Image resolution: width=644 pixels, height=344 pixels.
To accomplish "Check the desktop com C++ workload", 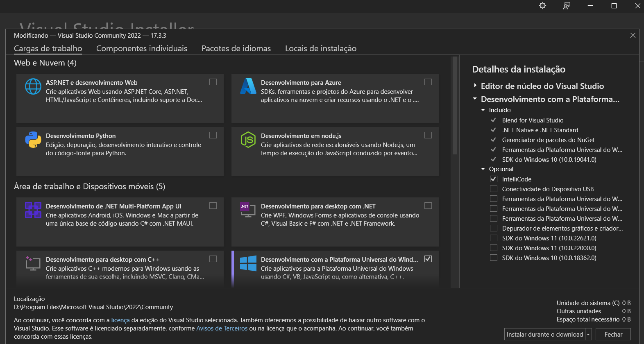I will [213, 259].
